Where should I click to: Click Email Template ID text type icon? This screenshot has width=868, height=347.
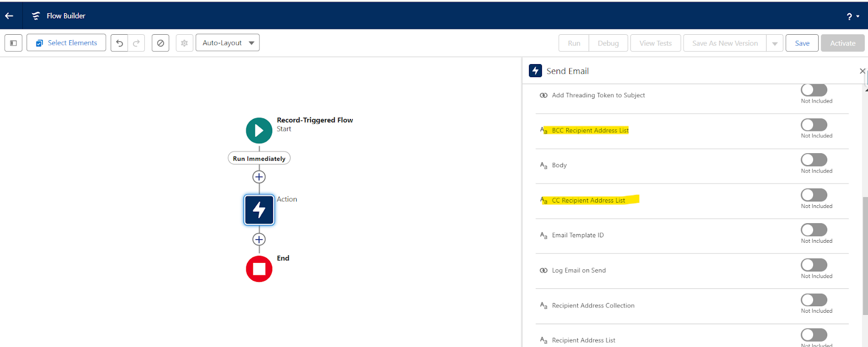pyautogui.click(x=544, y=235)
